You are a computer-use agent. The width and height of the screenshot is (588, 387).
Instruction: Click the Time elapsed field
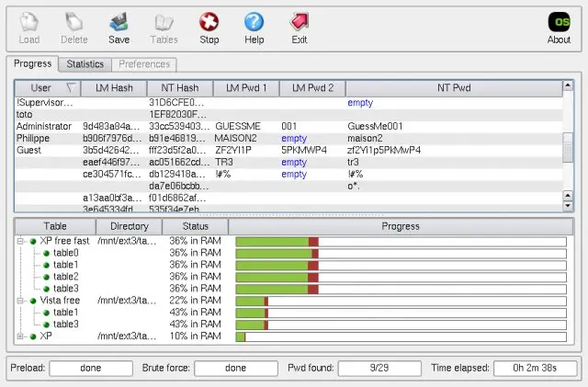point(535,368)
